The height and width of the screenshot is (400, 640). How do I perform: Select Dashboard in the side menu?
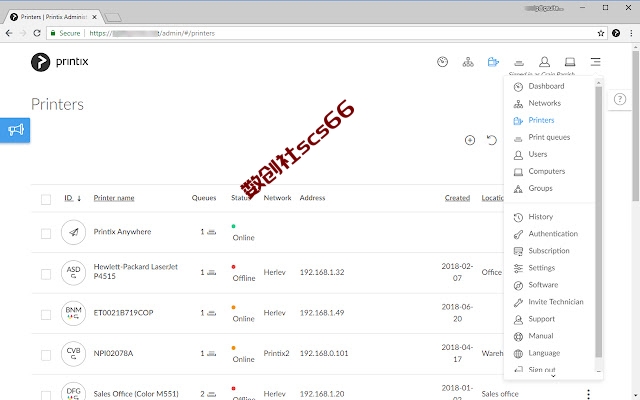[x=549, y=86]
